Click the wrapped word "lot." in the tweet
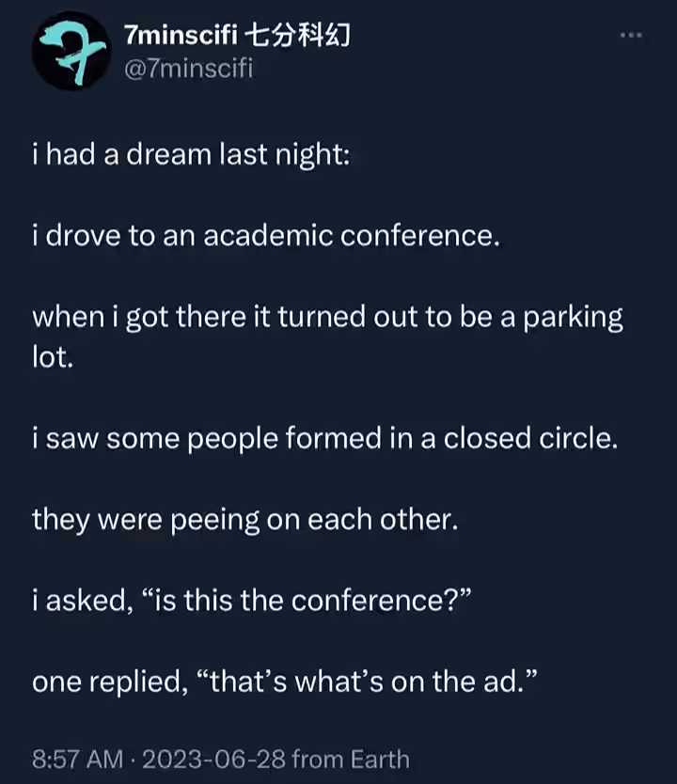Screen dimensions: 677x784 tap(53, 357)
